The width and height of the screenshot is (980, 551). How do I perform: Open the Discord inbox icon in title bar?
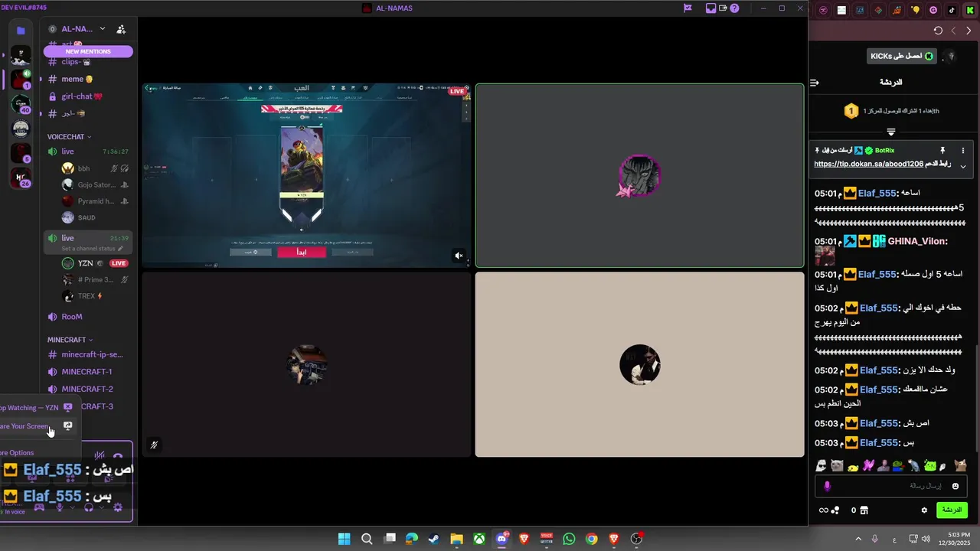pyautogui.click(x=711, y=8)
